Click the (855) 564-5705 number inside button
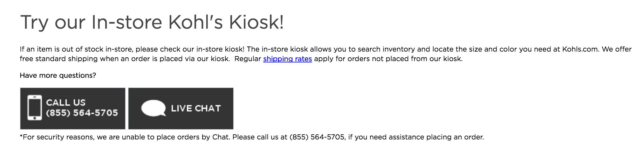The width and height of the screenshot is (644, 149). (82, 113)
